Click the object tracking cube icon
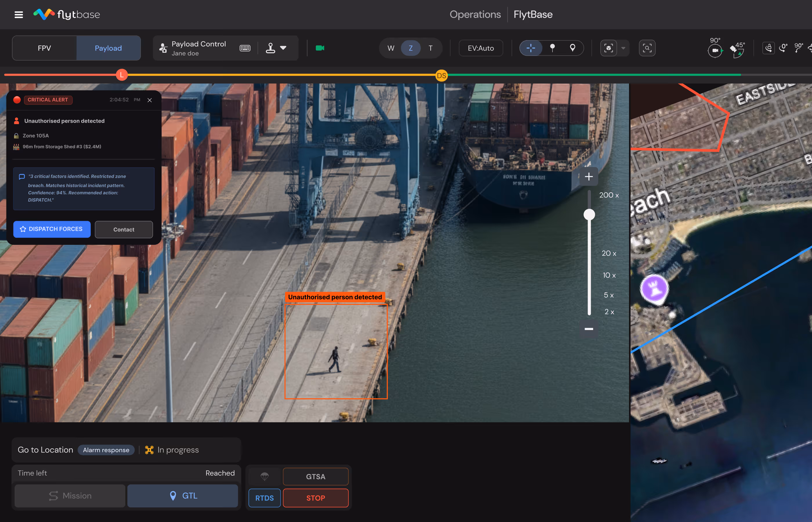 point(608,48)
